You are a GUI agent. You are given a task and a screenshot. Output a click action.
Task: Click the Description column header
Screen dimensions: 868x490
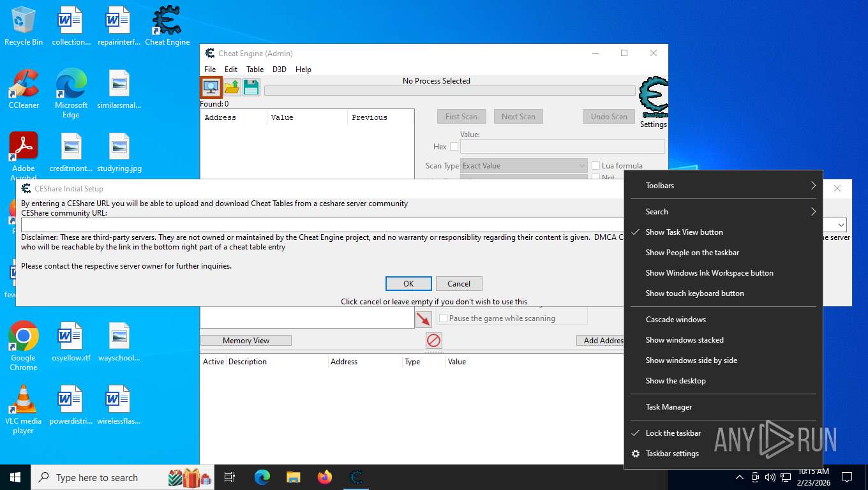pyautogui.click(x=276, y=362)
